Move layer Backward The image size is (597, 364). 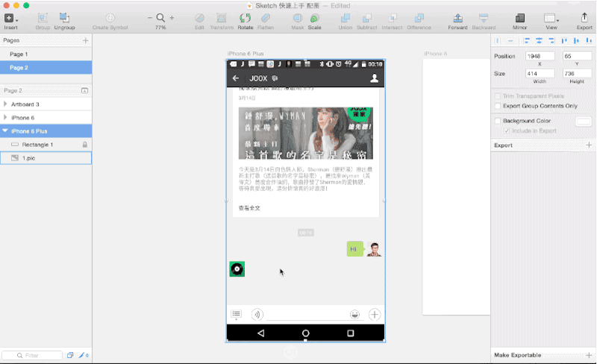[484, 18]
